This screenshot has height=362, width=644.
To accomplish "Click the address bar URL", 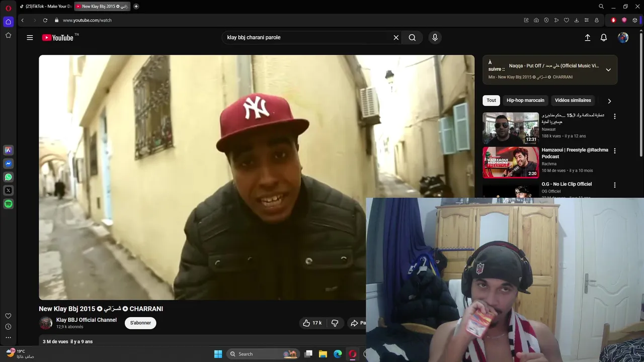I will (87, 20).
